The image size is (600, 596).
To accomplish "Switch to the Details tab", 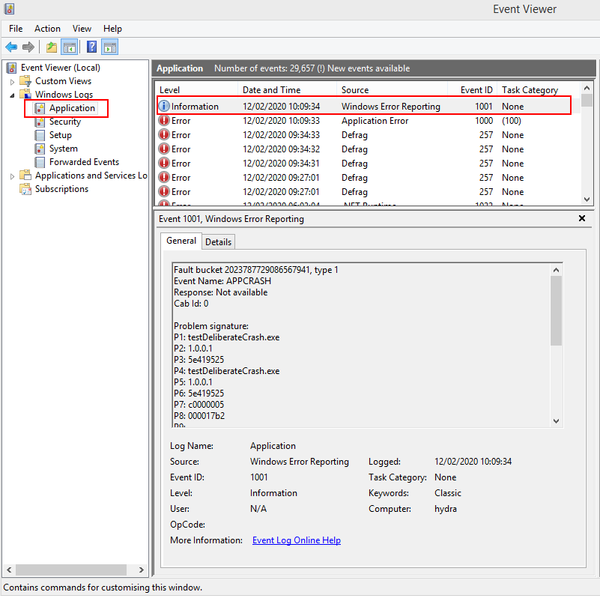I will click(218, 242).
